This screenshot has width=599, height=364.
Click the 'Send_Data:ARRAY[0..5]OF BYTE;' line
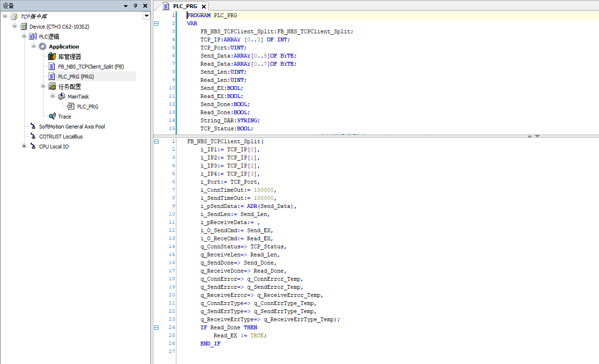tap(249, 56)
